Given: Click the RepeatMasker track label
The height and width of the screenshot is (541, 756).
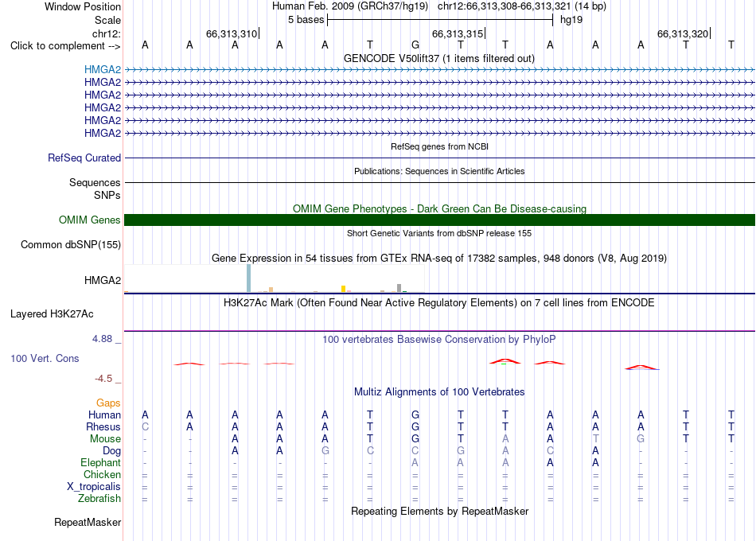Looking at the screenshot, I should [88, 522].
